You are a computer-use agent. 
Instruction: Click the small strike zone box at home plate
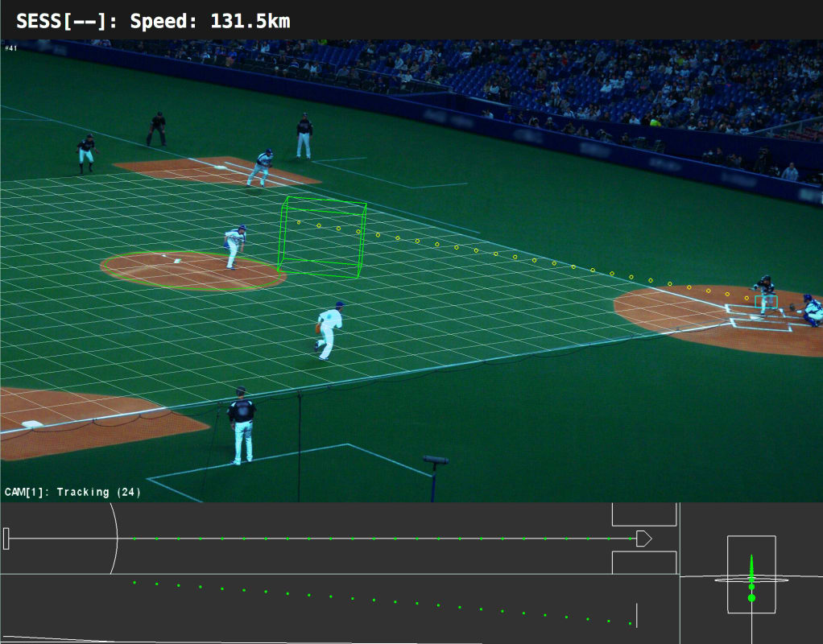click(x=767, y=303)
